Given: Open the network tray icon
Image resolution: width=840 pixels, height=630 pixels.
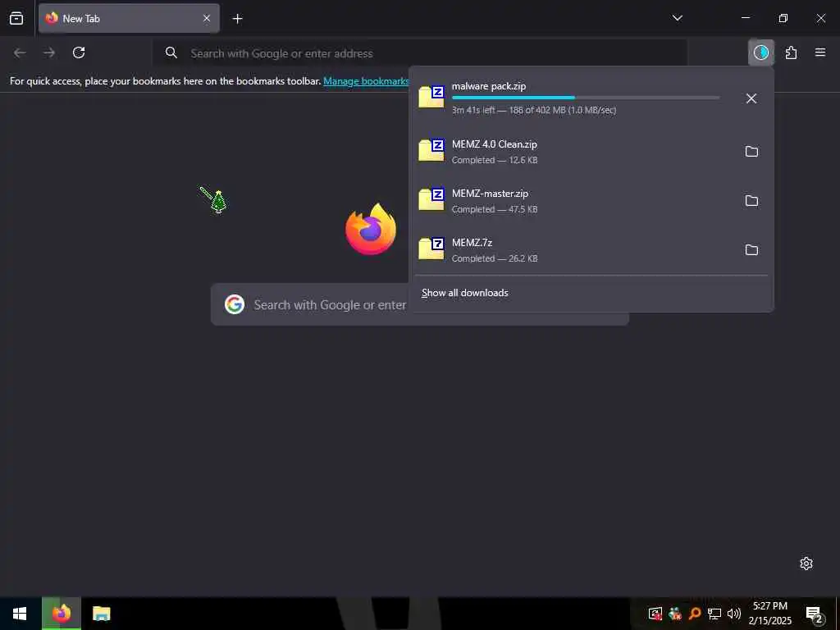Looking at the screenshot, I should pos(714,614).
